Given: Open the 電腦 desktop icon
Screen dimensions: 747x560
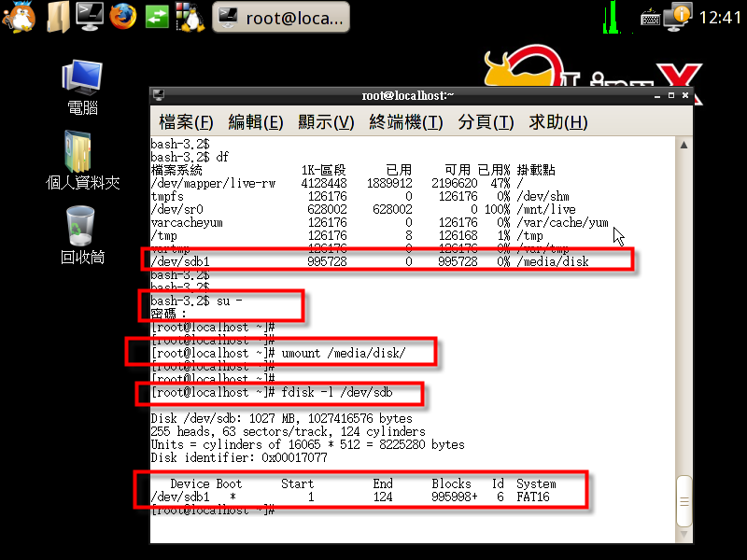Looking at the screenshot, I should click(82, 87).
